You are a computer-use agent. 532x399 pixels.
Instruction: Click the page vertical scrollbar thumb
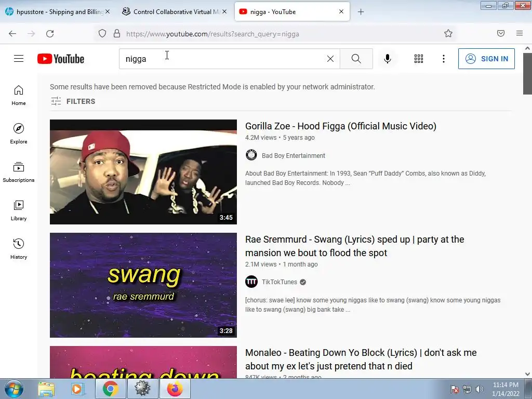(527, 74)
